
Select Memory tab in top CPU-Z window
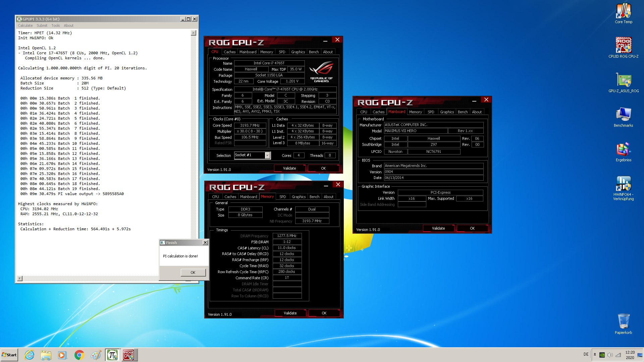click(x=267, y=52)
